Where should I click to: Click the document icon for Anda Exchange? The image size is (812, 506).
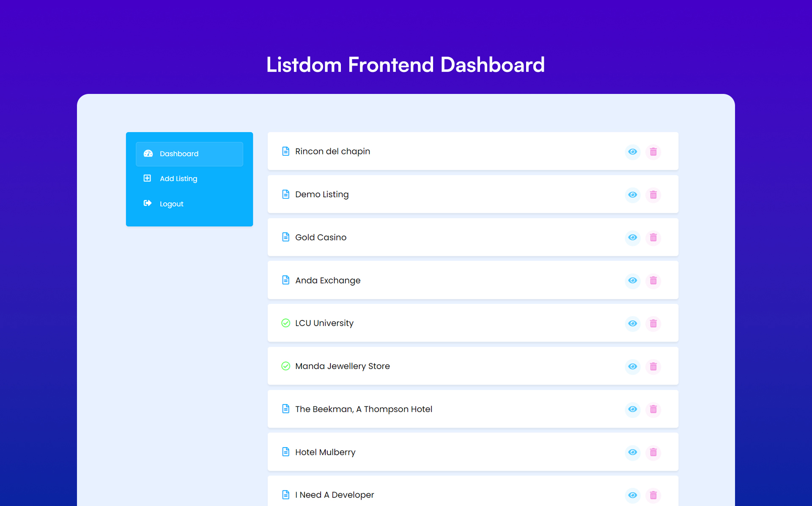285,280
